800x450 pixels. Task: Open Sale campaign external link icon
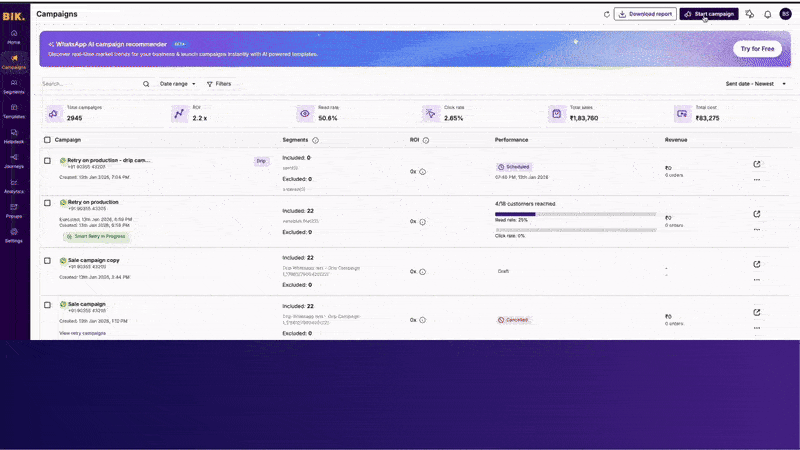pyautogui.click(x=757, y=312)
